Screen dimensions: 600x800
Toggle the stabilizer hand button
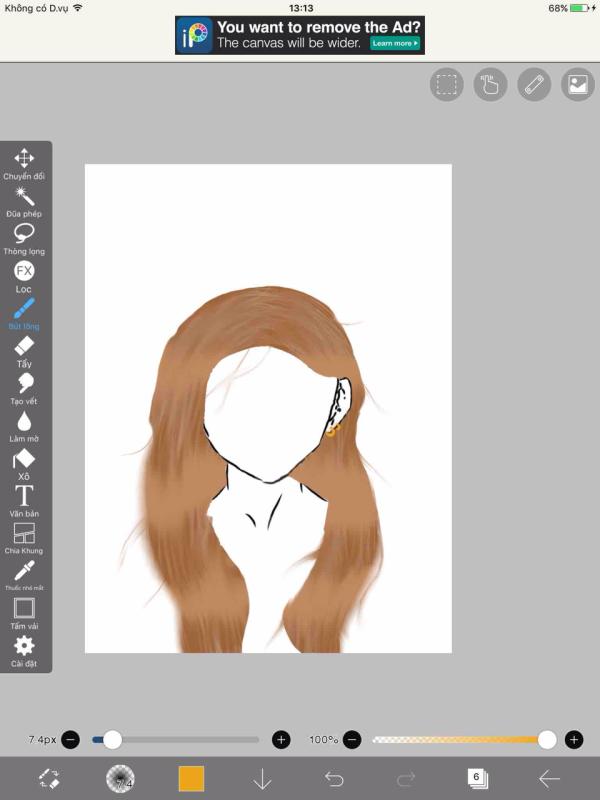click(490, 85)
